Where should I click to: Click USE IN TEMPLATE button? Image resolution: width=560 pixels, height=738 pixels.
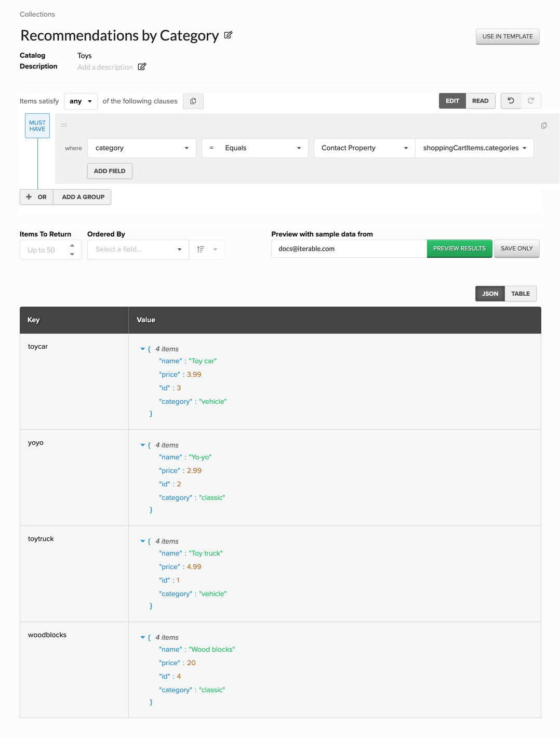(x=508, y=36)
